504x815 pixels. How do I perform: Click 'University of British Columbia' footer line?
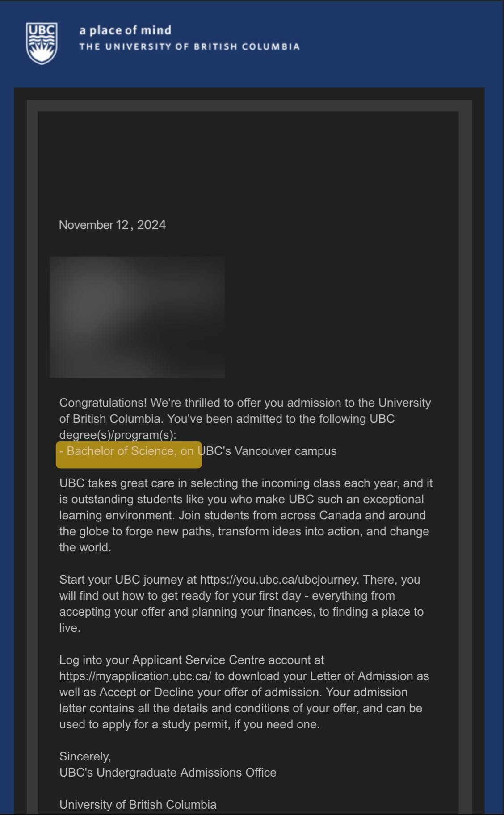(138, 805)
